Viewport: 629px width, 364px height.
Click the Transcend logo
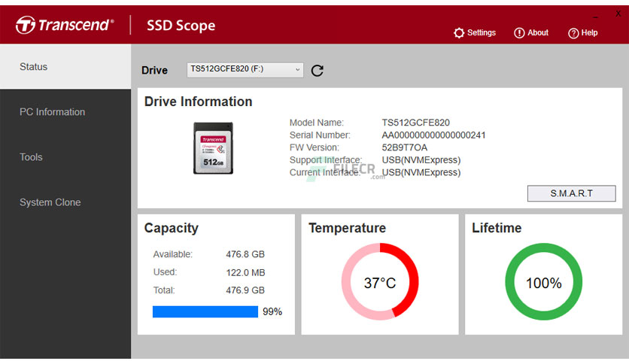pyautogui.click(x=65, y=25)
